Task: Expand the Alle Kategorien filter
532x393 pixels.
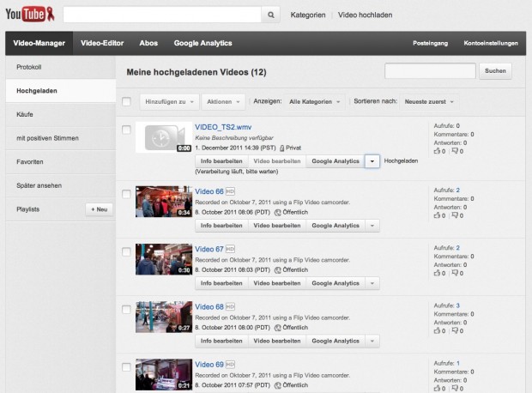Action: 315,102
